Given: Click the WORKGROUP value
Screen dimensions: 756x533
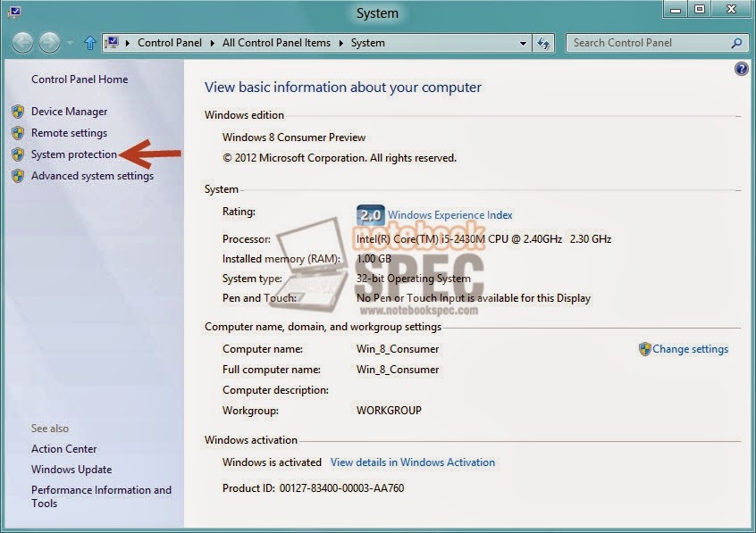Looking at the screenshot, I should tap(389, 411).
